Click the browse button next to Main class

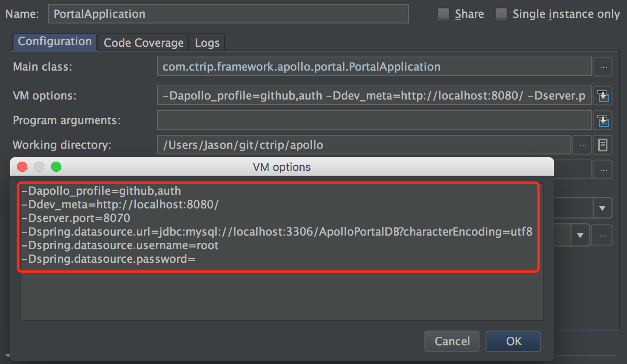[x=603, y=66]
